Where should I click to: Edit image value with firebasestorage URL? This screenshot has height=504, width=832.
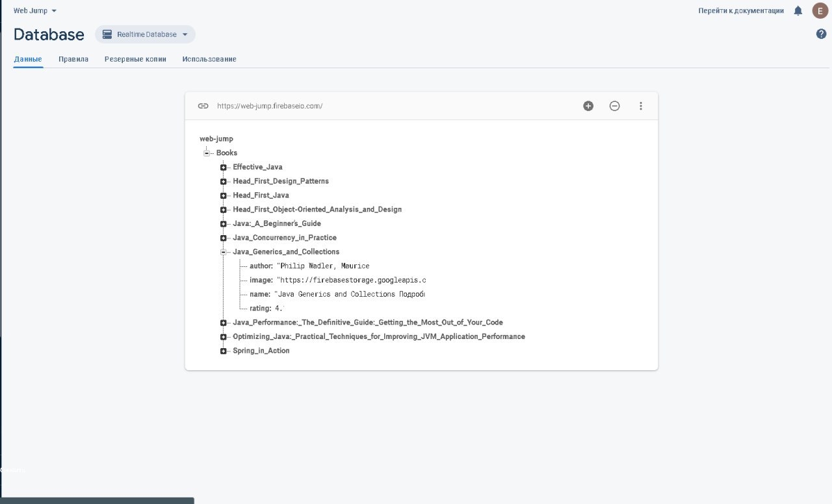tap(352, 281)
